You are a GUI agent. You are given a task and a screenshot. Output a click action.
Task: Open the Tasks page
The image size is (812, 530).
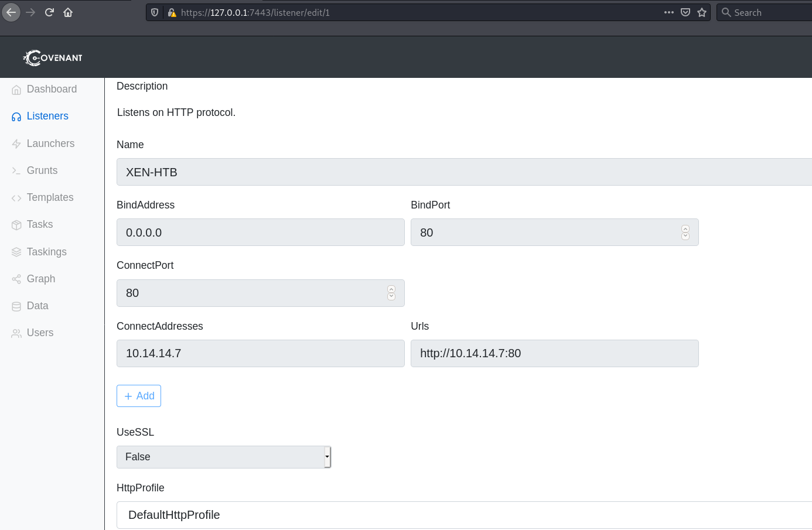[x=40, y=224]
